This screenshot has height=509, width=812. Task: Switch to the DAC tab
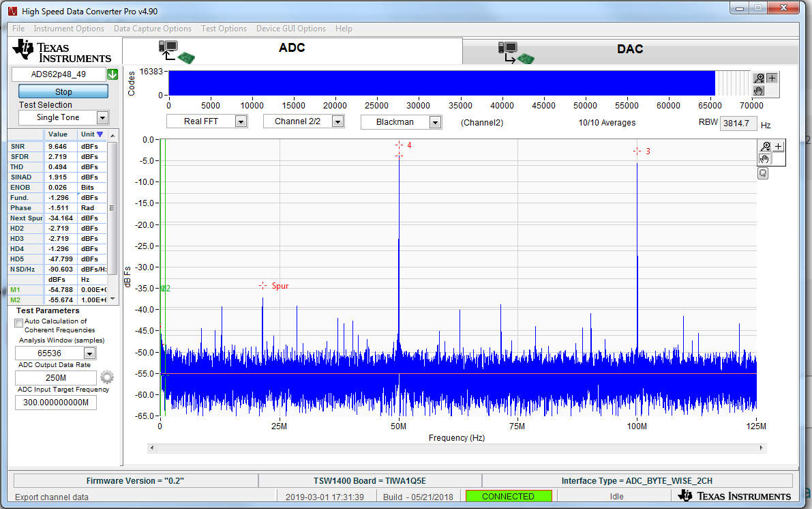(630, 52)
